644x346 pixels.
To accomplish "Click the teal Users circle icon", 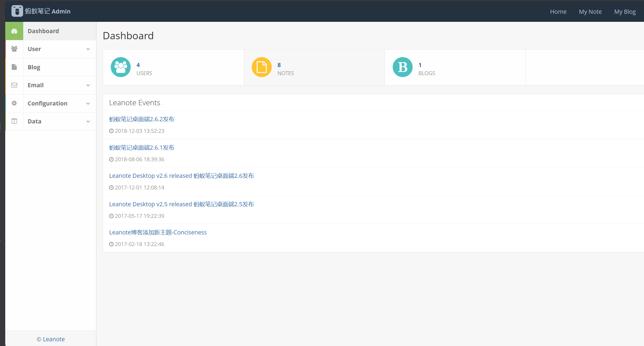I will point(121,67).
